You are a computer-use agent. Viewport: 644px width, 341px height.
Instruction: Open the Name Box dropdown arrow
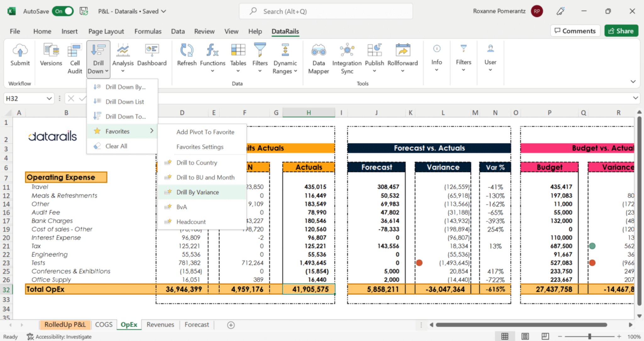pyautogui.click(x=49, y=98)
